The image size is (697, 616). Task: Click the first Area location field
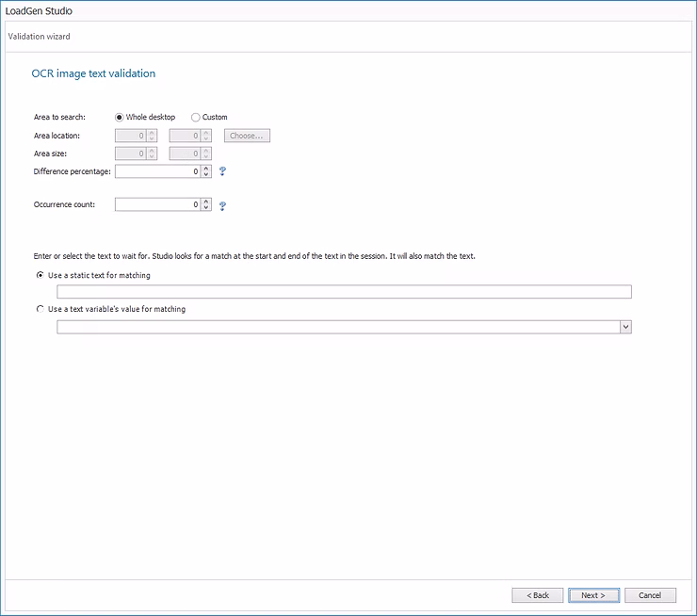(131, 136)
